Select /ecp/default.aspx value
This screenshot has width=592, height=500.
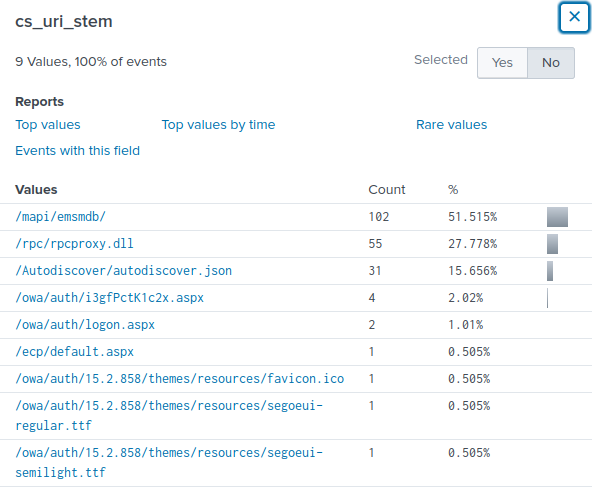pyautogui.click(x=74, y=352)
